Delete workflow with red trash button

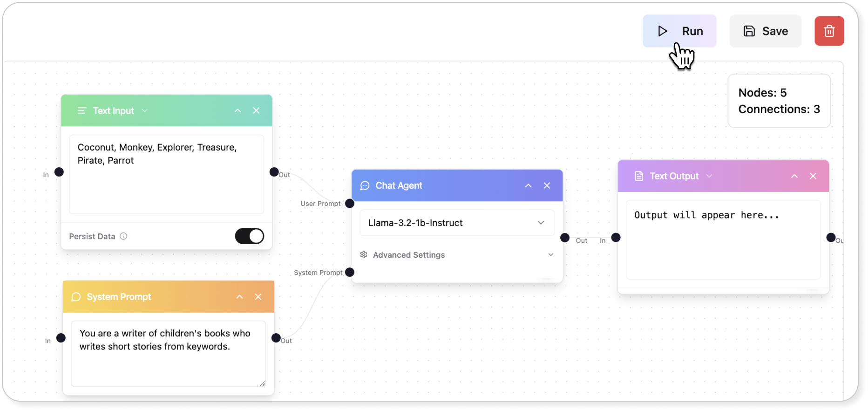[x=829, y=31]
